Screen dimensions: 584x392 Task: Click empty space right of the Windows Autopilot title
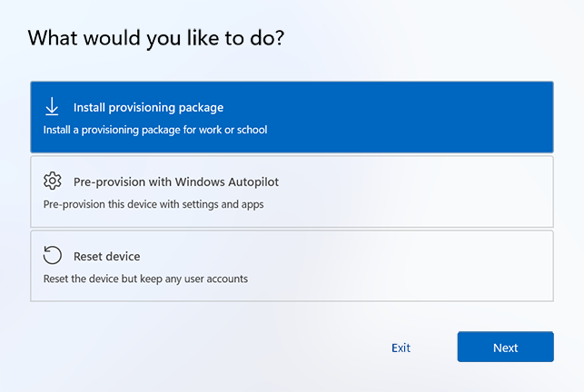(x=409, y=181)
